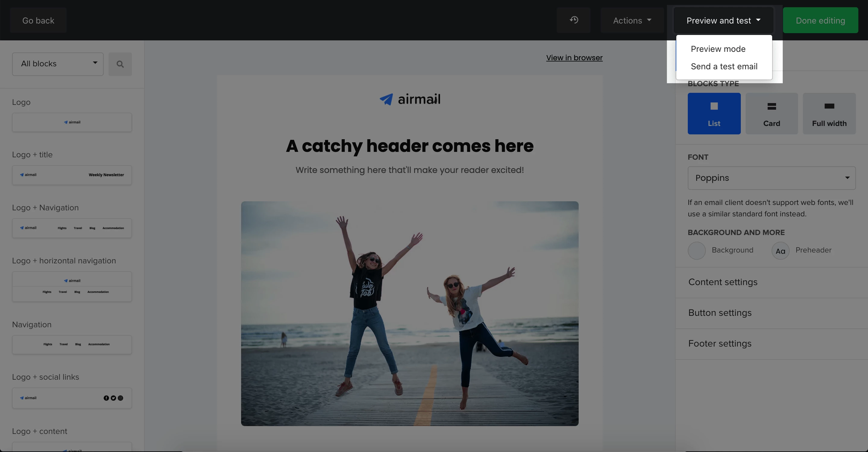
Task: Open the Poppins font dropdown
Action: click(771, 178)
